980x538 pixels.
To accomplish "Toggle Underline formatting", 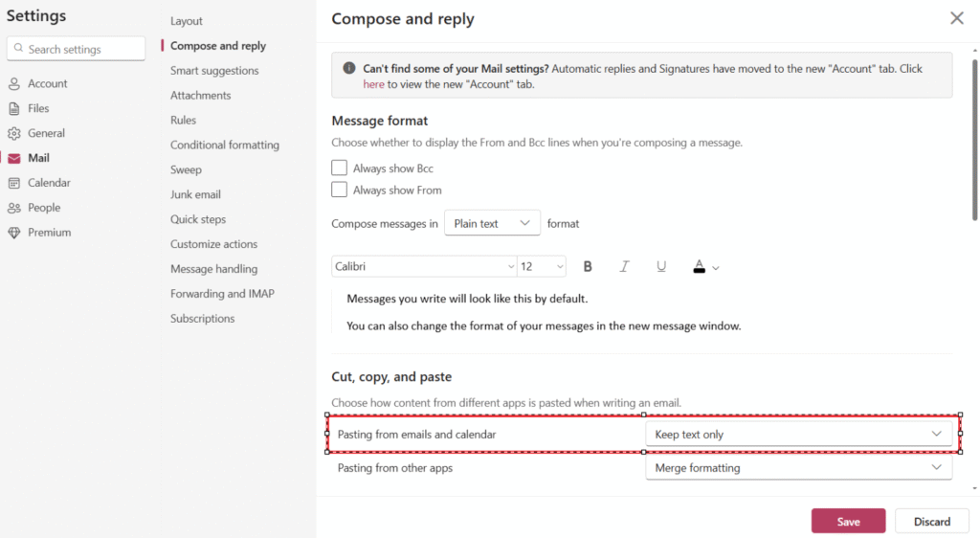I will coord(660,267).
